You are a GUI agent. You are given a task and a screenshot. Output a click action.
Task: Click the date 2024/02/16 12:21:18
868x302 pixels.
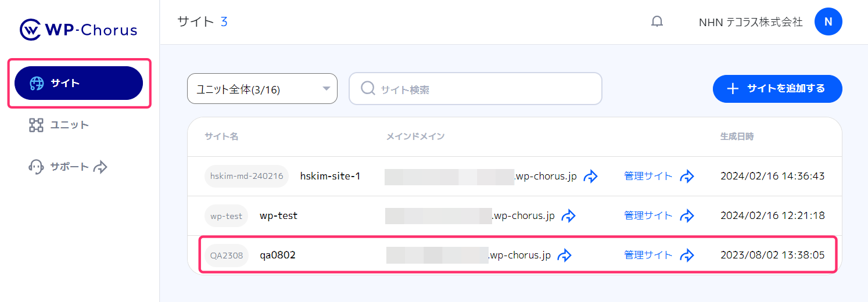pos(772,215)
